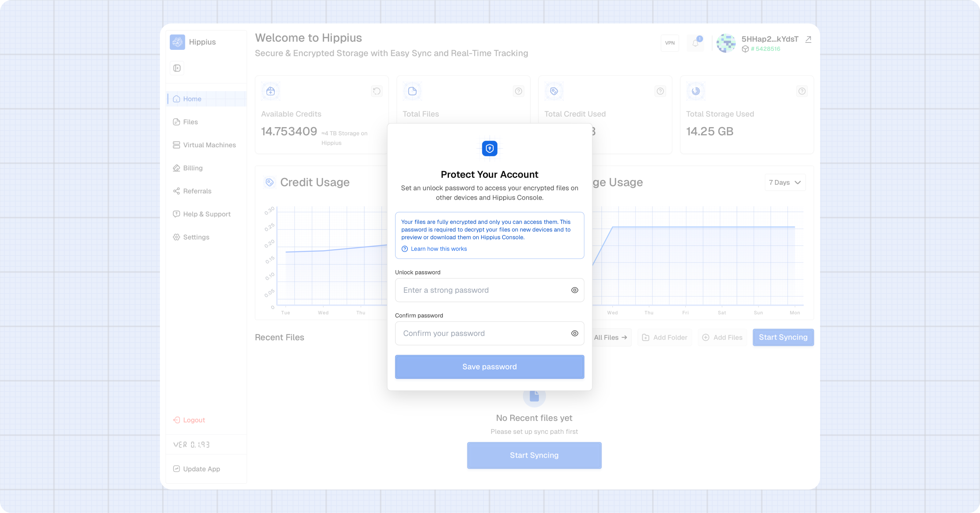The width and height of the screenshot is (980, 513).
Task: Click Add Folder button
Action: pos(664,337)
